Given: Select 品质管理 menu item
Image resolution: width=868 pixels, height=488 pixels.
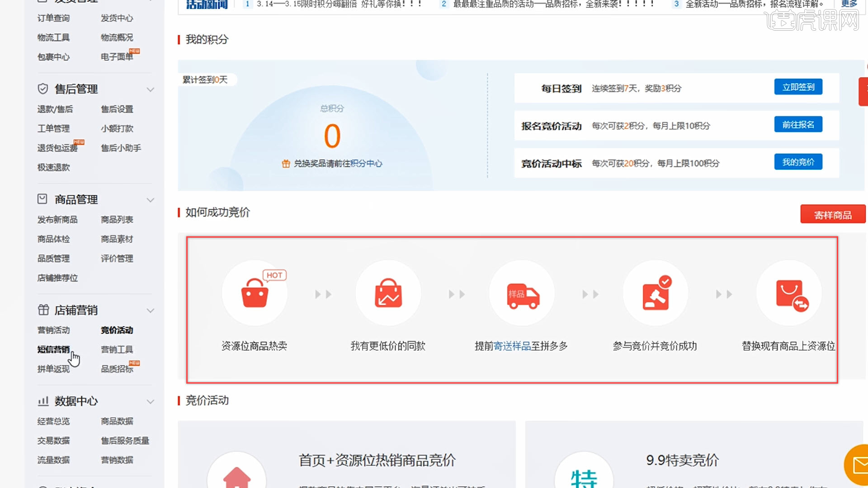Looking at the screenshot, I should tap(53, 258).
